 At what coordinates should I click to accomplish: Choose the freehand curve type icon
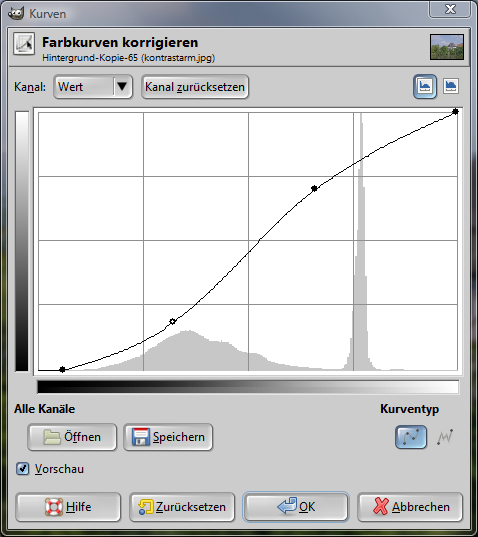pyautogui.click(x=445, y=437)
